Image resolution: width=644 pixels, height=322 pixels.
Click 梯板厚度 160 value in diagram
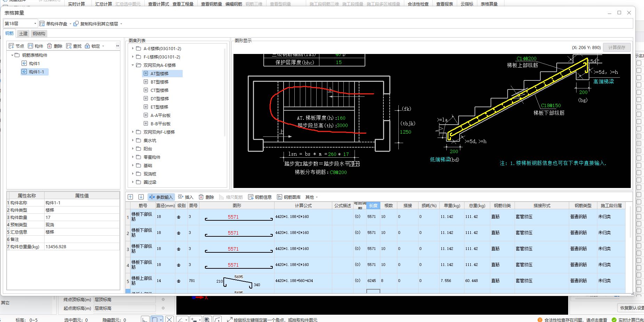coord(341,118)
